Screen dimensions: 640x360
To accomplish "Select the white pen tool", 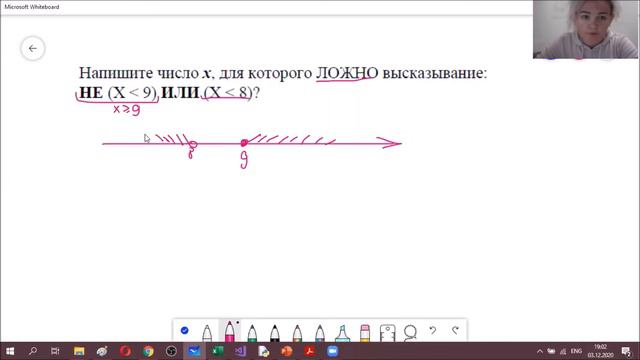I will pyautogui.click(x=207, y=333).
